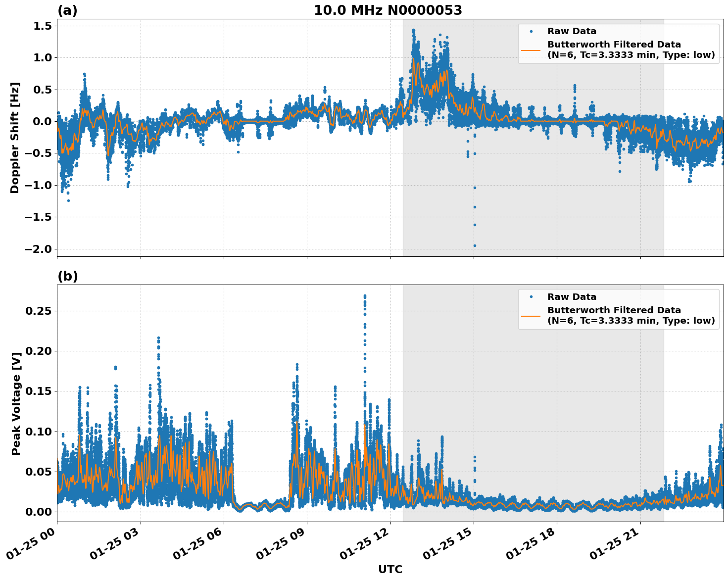The image size is (728, 580).
Task: Click the blue dot marker in the Doppler Shift panel legend
Action: [531, 31]
